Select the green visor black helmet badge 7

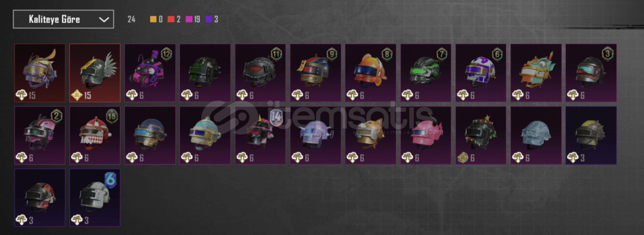426,73
